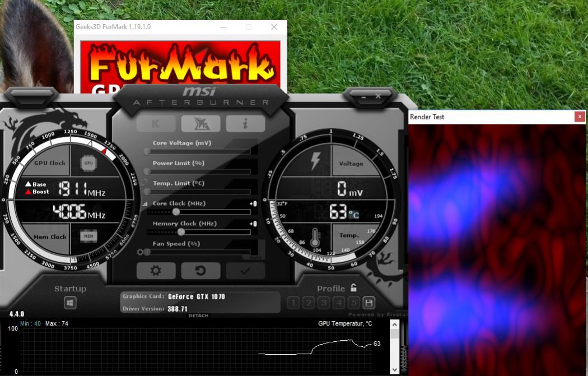Select profile slot 4
588x376 pixels.
pyautogui.click(x=339, y=303)
